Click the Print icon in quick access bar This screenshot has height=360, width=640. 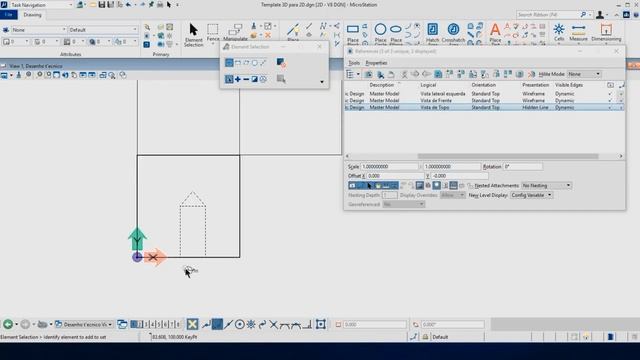tap(160, 4)
